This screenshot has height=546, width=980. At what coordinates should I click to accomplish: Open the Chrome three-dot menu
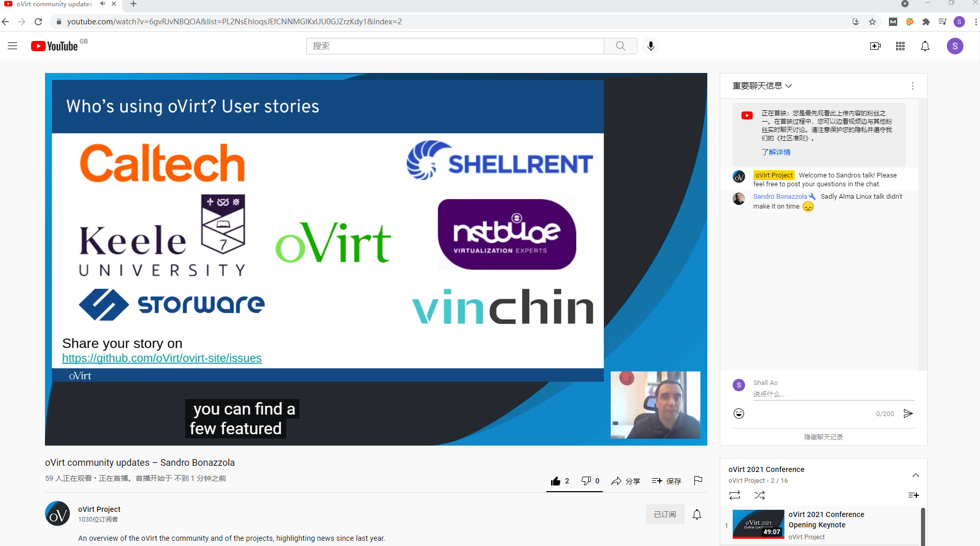(975, 22)
